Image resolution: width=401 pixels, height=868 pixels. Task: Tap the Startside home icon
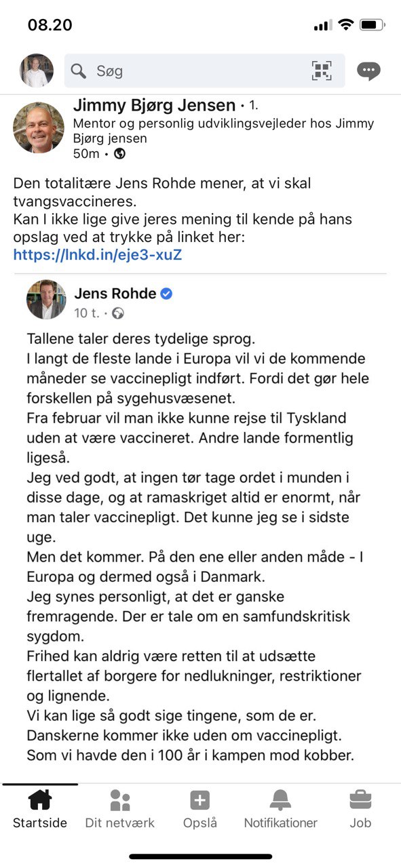[x=40, y=801]
